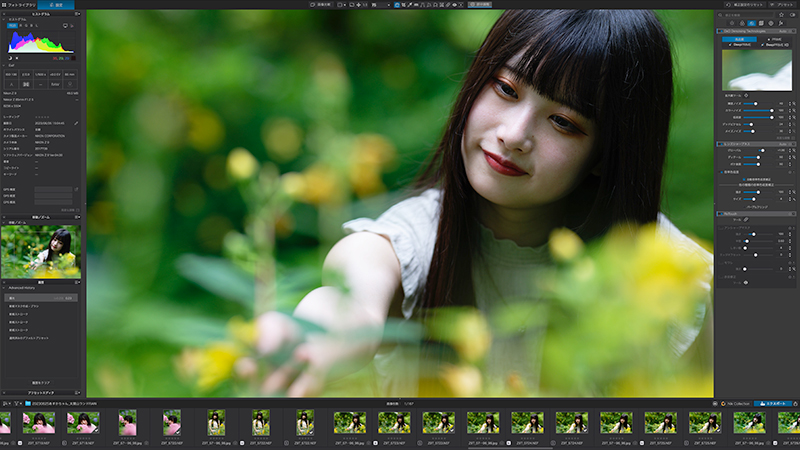Toggle shadow clipping moon icon under histogram

click(x=10, y=58)
